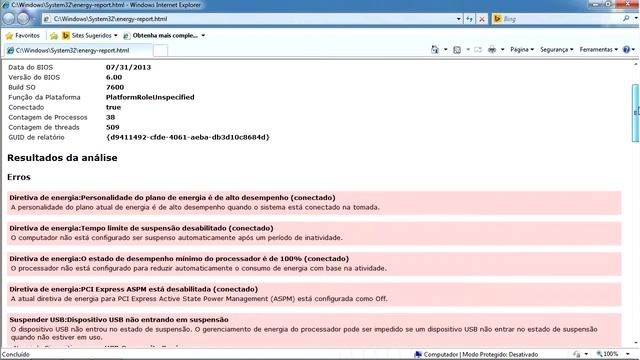
Task: Click the Home toolbar icon
Action: (x=435, y=49)
